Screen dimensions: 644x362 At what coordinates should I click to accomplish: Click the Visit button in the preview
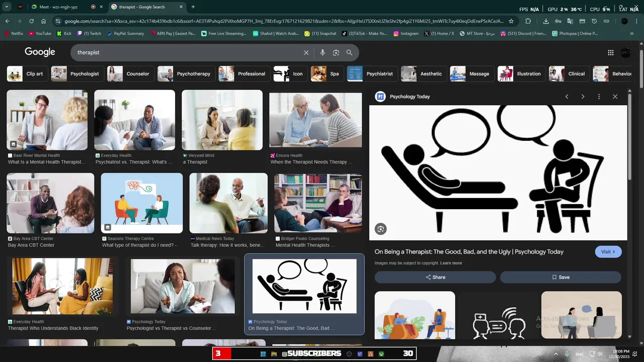(x=608, y=252)
